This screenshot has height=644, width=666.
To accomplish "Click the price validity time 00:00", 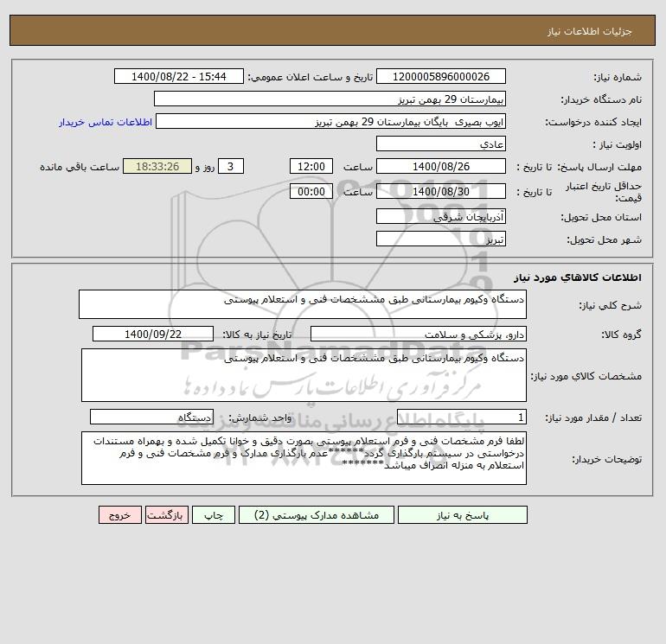I will point(311,191).
